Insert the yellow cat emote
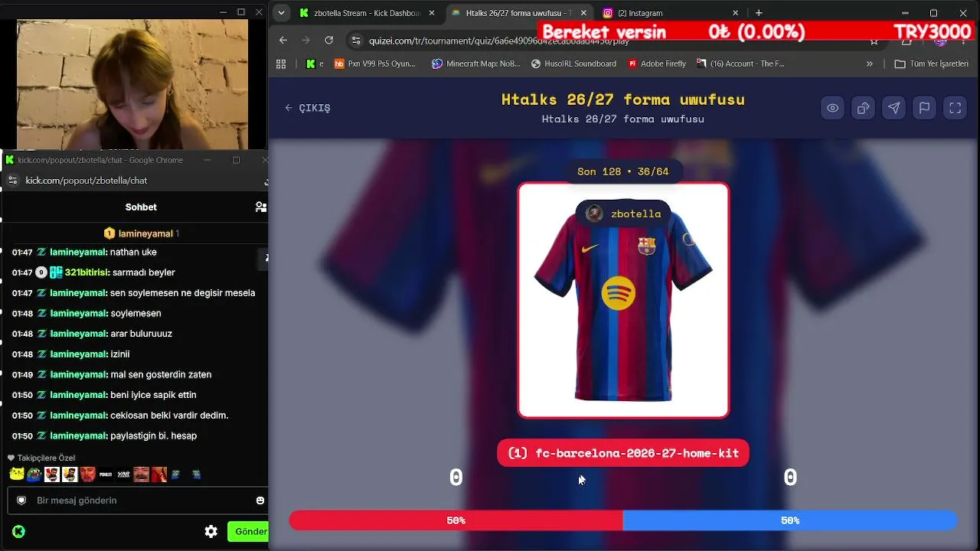 [16, 474]
